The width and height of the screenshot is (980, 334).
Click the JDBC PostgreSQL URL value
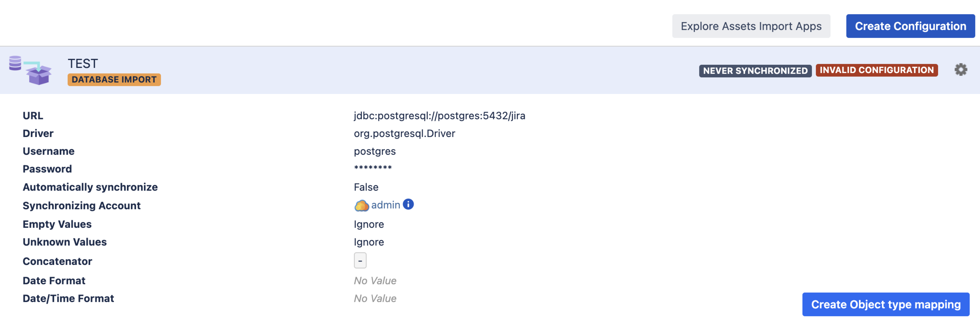coord(439,115)
